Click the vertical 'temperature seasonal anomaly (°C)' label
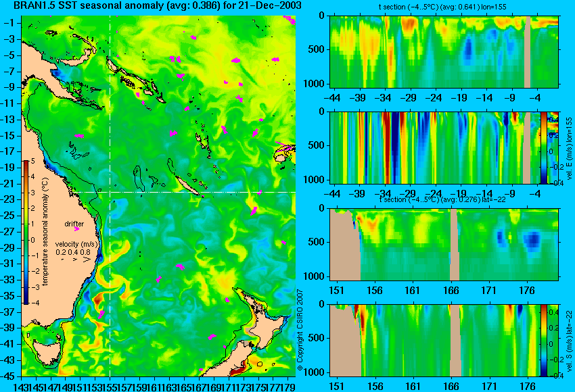575x392 pixels. tap(45, 232)
